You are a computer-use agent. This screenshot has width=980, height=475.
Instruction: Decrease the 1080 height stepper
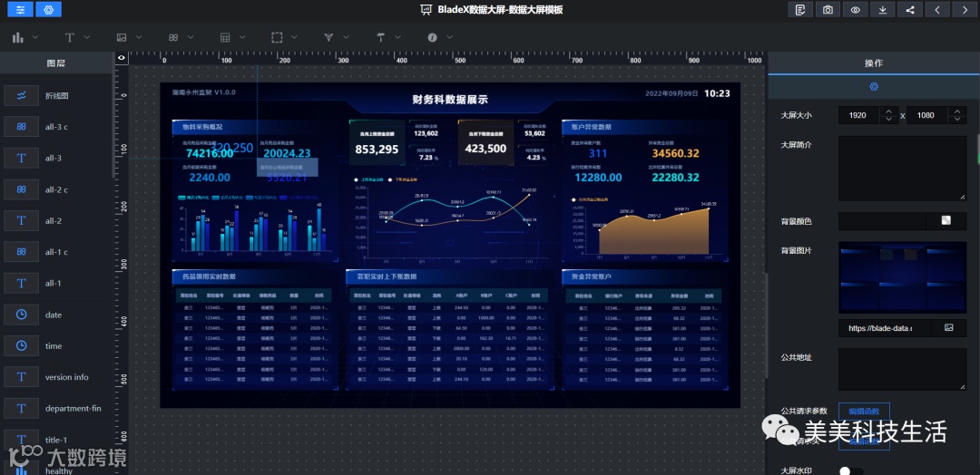(x=957, y=120)
